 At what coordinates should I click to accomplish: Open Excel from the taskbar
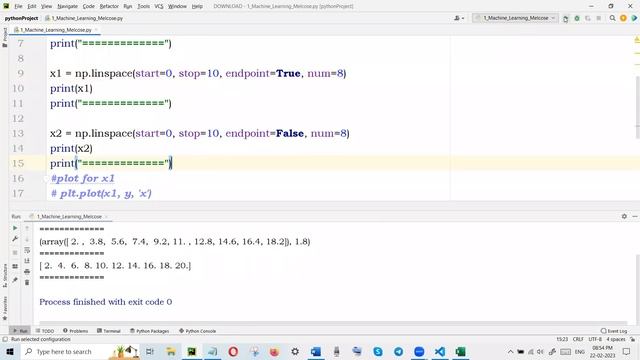[460, 351]
